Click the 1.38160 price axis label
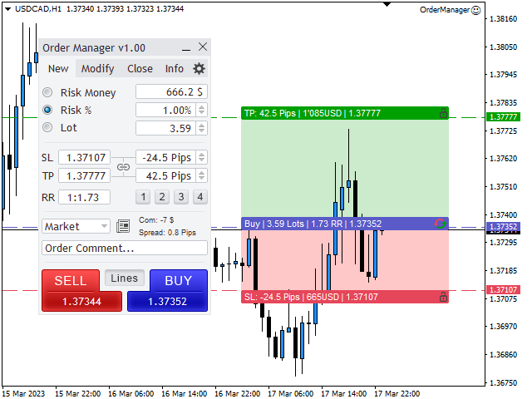The image size is (532, 399). tap(503, 19)
